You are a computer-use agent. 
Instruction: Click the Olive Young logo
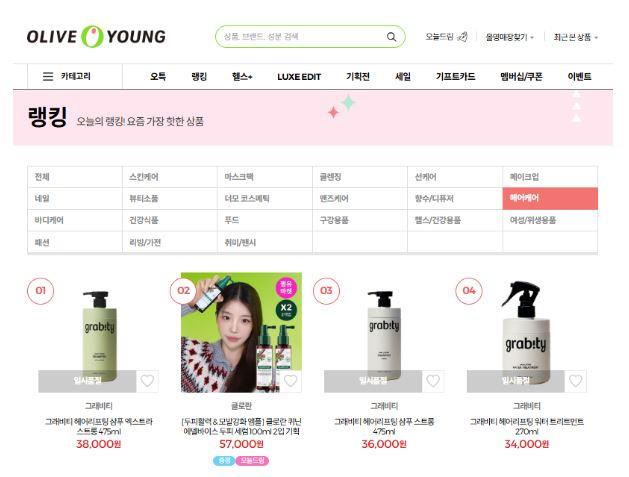click(96, 37)
